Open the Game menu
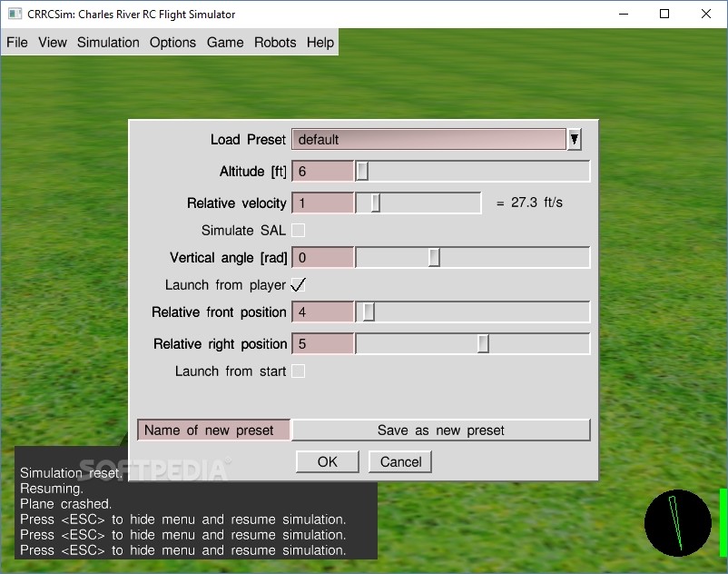The height and width of the screenshot is (574, 728). click(x=225, y=43)
